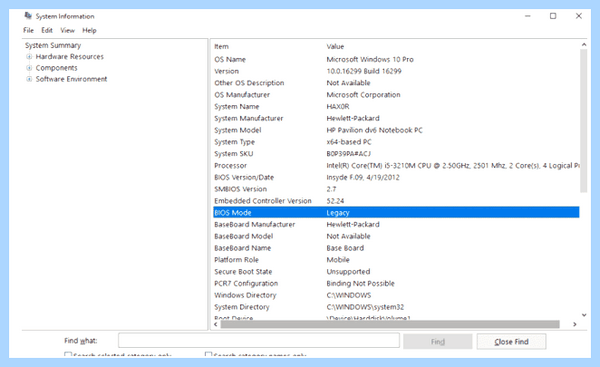The image size is (600, 367).
Task: Click the Close Find button
Action: point(511,341)
